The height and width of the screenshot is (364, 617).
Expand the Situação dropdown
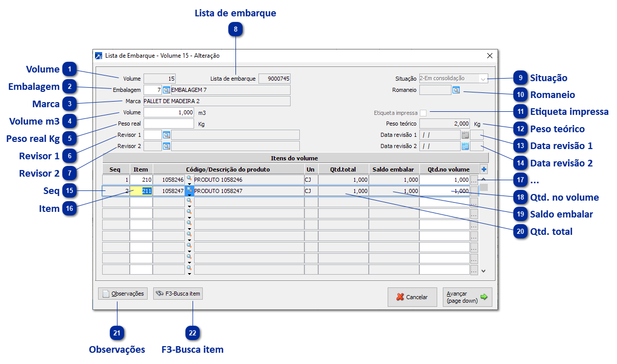pyautogui.click(x=483, y=79)
